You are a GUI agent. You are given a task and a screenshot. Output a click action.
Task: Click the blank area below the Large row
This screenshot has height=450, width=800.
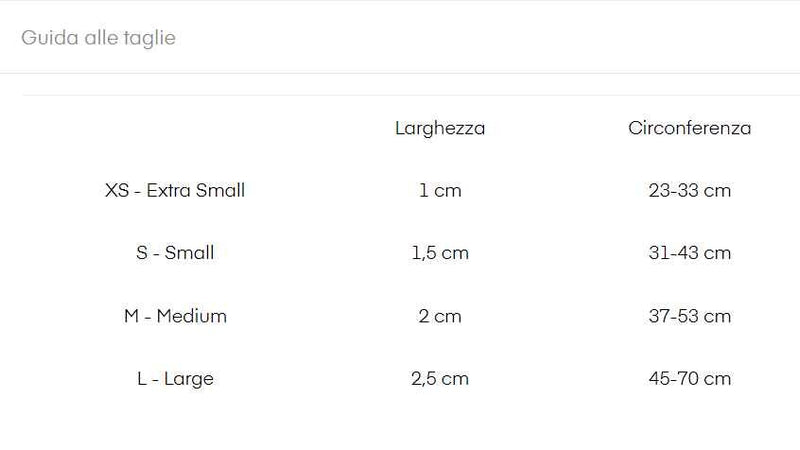tap(400, 425)
